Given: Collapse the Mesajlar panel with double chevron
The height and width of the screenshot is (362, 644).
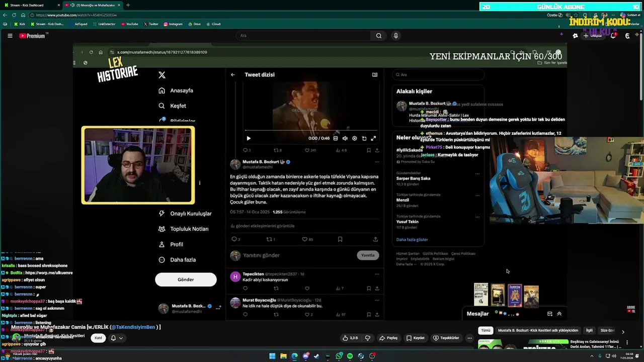Looking at the screenshot, I should (x=559, y=314).
